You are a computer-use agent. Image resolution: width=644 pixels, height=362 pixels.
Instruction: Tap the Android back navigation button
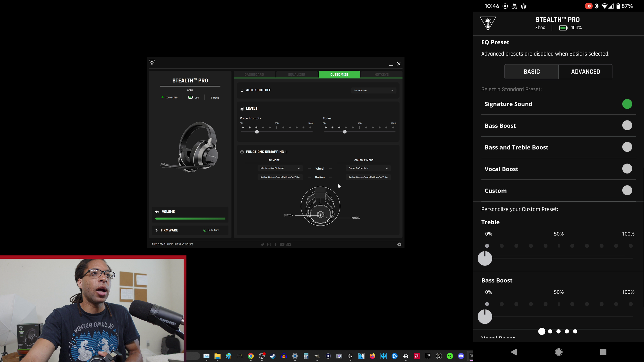point(514,352)
